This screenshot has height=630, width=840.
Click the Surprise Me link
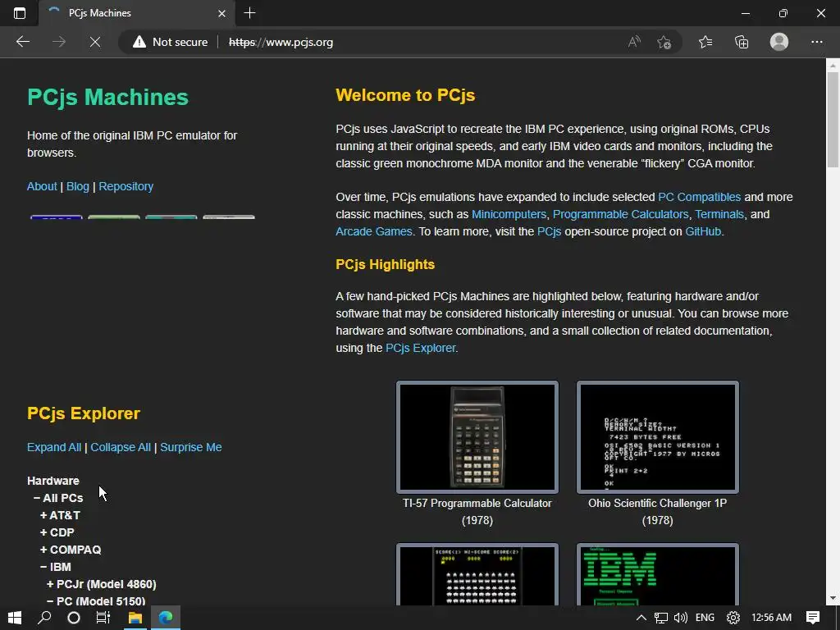pos(190,447)
